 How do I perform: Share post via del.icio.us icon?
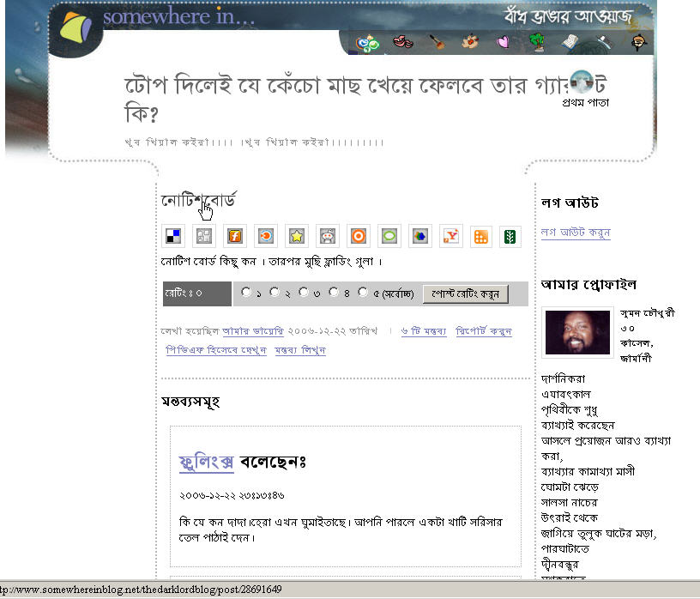(173, 236)
